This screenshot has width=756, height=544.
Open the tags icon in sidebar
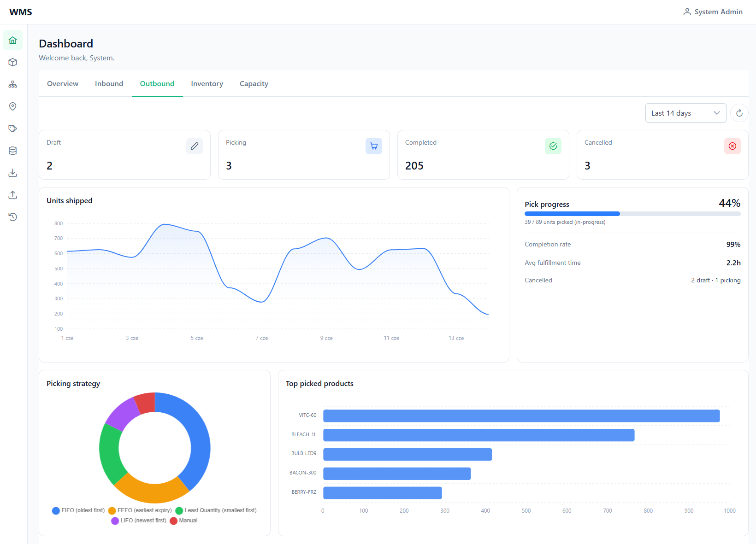(13, 129)
